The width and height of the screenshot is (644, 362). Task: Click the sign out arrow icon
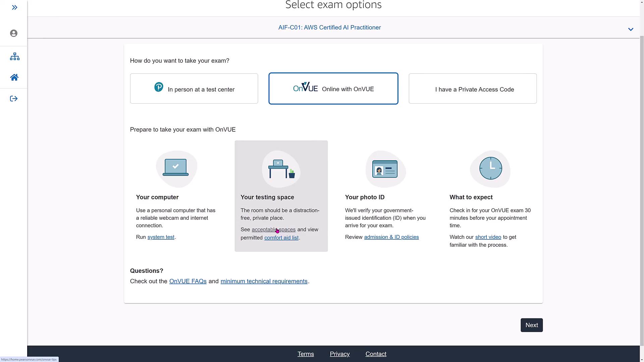pos(14,99)
